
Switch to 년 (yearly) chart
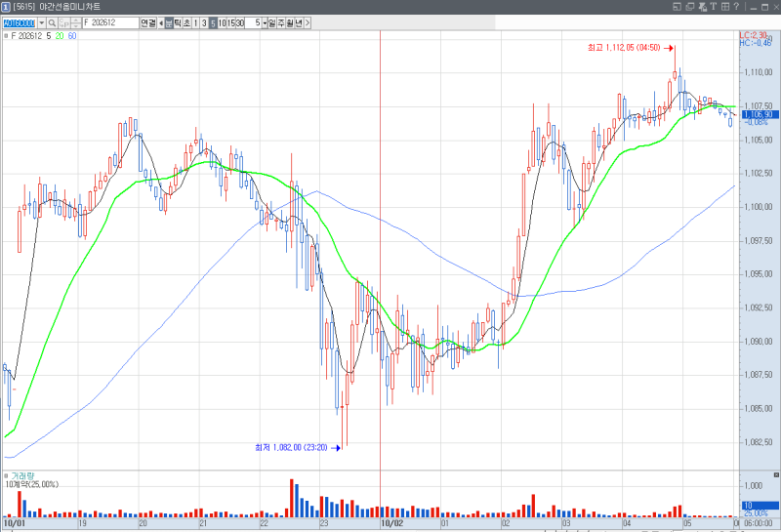[x=299, y=22]
